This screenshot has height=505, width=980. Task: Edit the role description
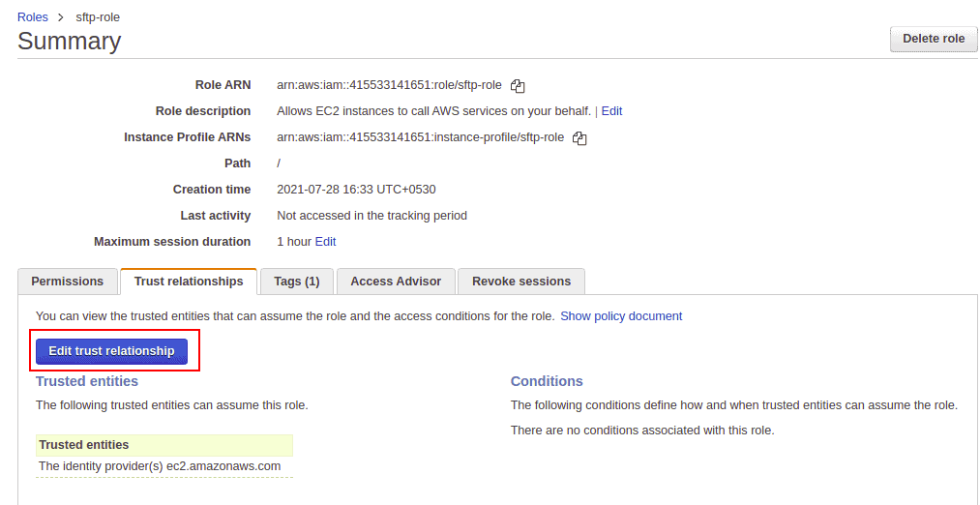point(611,111)
